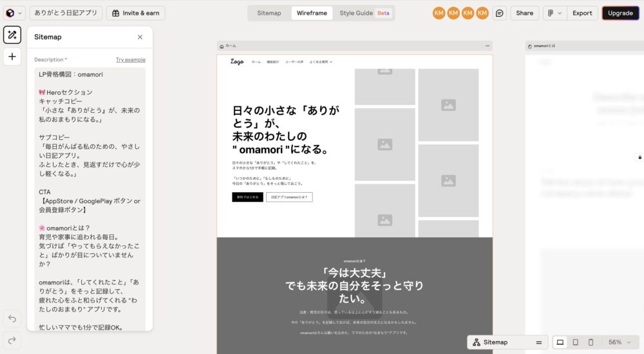Switch to mobile viewport preview

tap(591, 342)
